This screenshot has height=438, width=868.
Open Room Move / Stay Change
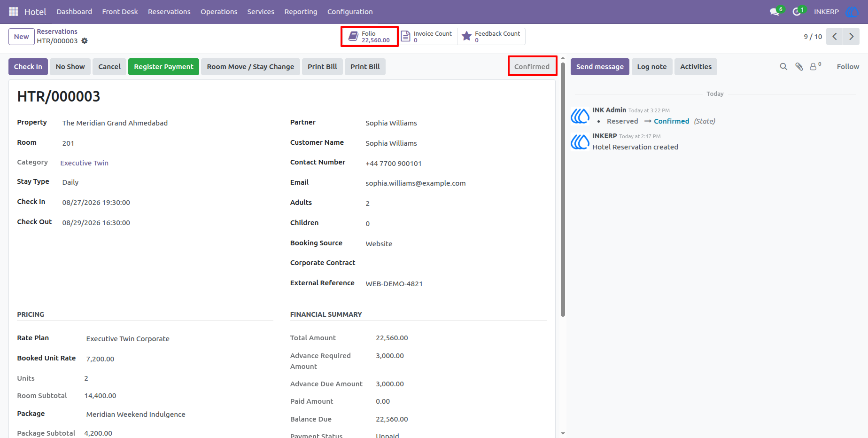250,67
